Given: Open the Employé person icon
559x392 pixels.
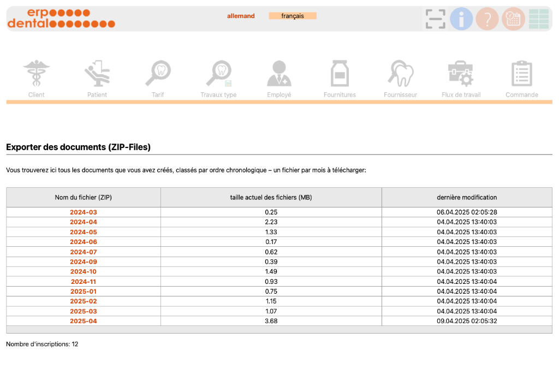Looking at the screenshot, I should pyautogui.click(x=279, y=74).
